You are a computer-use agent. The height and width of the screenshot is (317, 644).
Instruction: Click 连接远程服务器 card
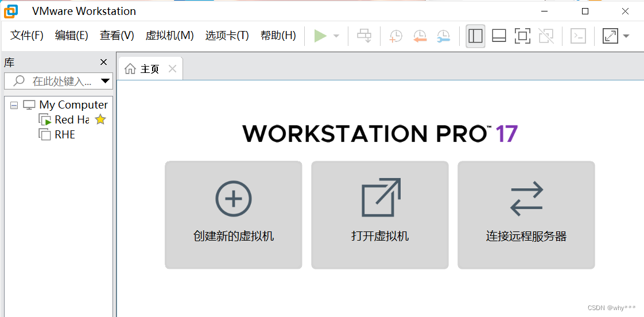point(526,215)
